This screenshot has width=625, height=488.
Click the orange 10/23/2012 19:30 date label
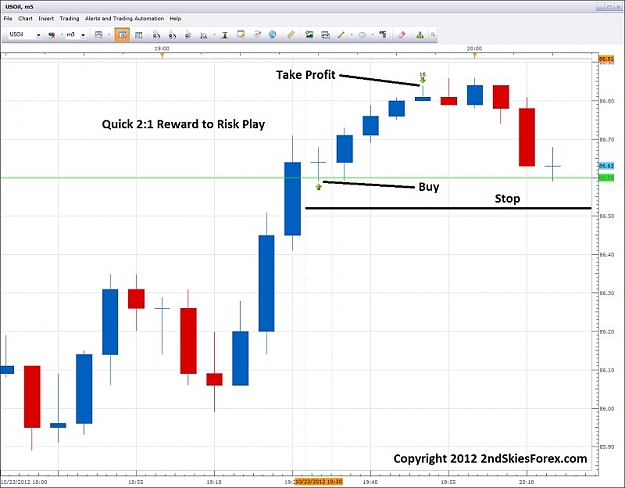pos(319,482)
